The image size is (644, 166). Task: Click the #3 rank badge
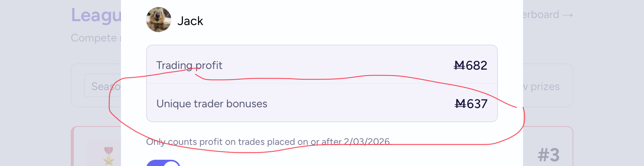click(548, 155)
